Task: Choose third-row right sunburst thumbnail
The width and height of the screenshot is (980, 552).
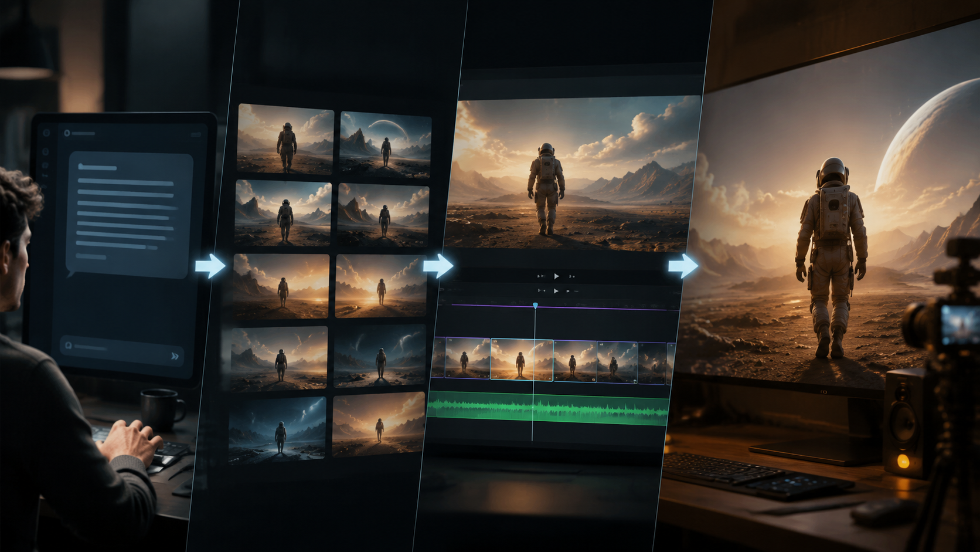Action: [x=380, y=286]
